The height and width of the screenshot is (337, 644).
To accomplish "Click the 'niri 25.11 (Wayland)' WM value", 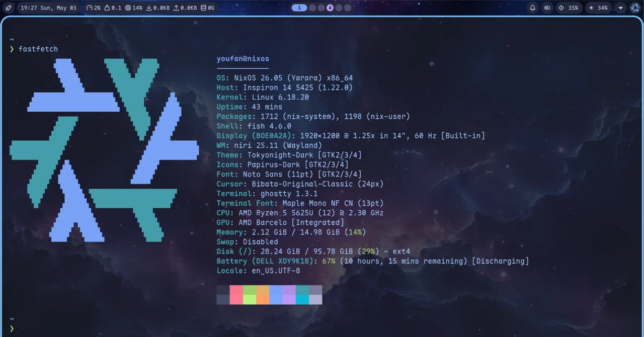I will (x=278, y=145).
